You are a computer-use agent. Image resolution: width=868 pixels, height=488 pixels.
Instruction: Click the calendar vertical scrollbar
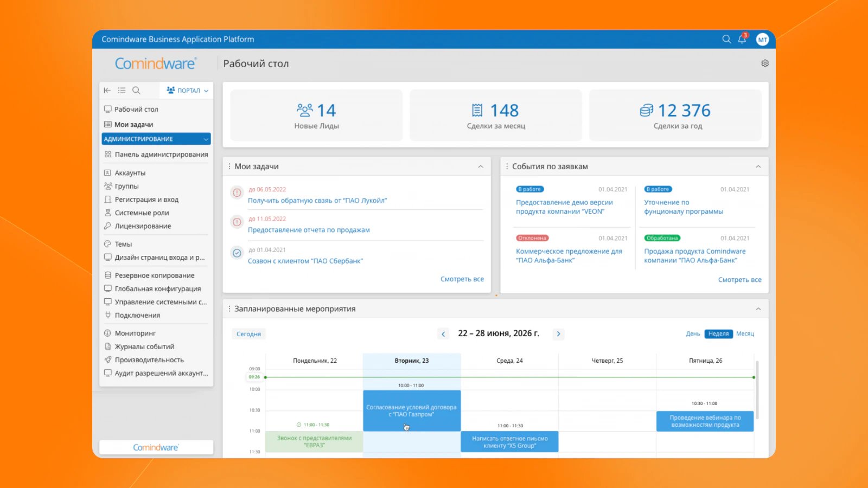(x=757, y=389)
